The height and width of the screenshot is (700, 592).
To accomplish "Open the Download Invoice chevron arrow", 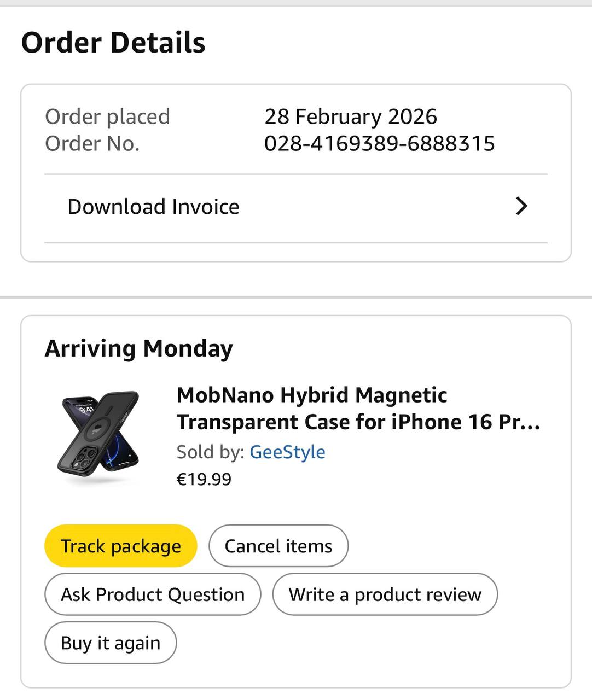I will 522,207.
